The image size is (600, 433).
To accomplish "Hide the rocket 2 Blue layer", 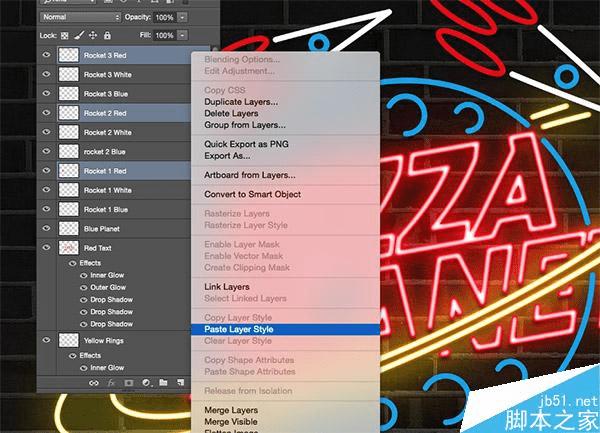I will click(46, 151).
